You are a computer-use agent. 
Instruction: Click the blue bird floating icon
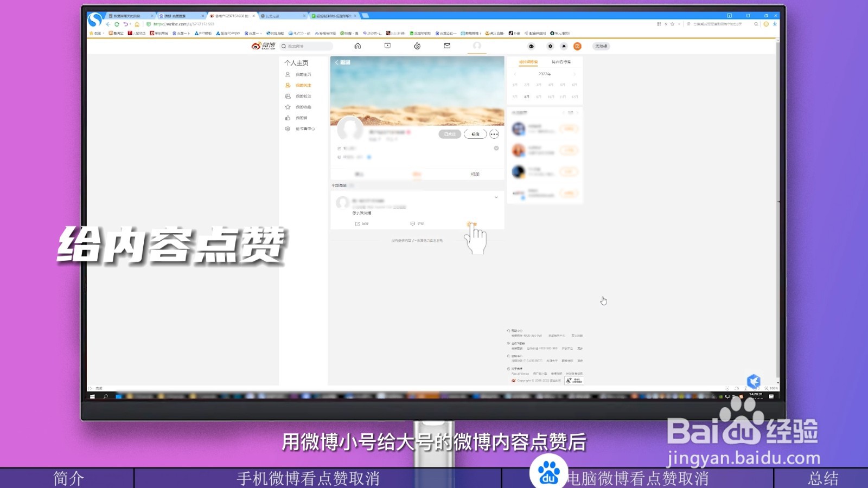pyautogui.click(x=754, y=381)
